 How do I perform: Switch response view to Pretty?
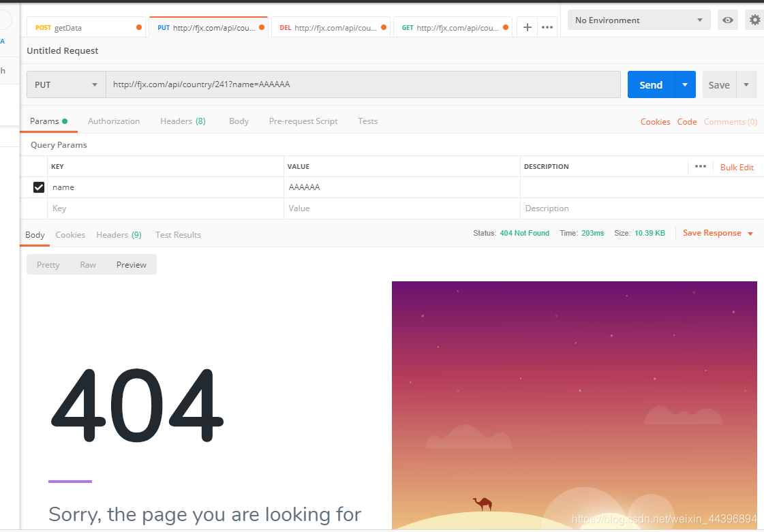pos(48,264)
